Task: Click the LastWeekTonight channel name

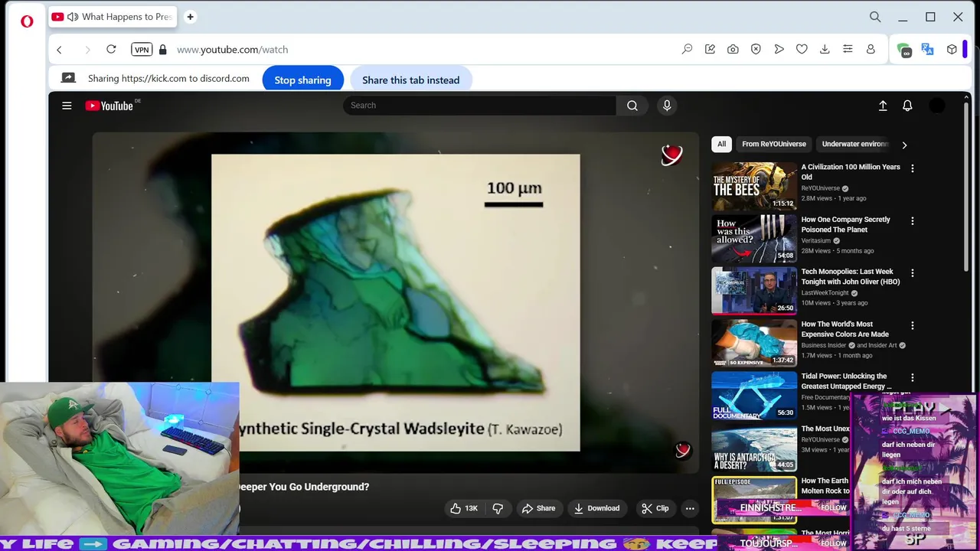Action: pos(825,292)
